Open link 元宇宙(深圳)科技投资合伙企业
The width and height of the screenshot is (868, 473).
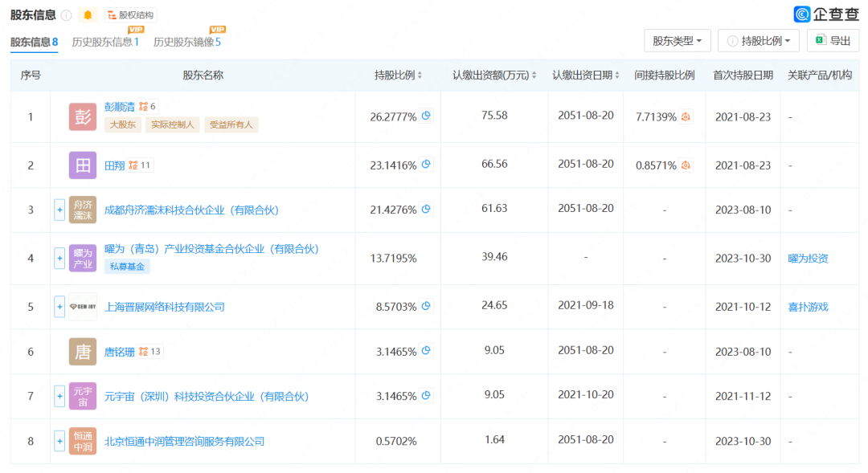click(207, 396)
